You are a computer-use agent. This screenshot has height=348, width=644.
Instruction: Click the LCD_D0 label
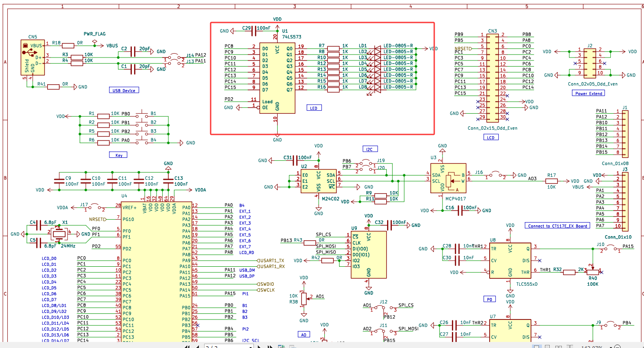click(49, 258)
